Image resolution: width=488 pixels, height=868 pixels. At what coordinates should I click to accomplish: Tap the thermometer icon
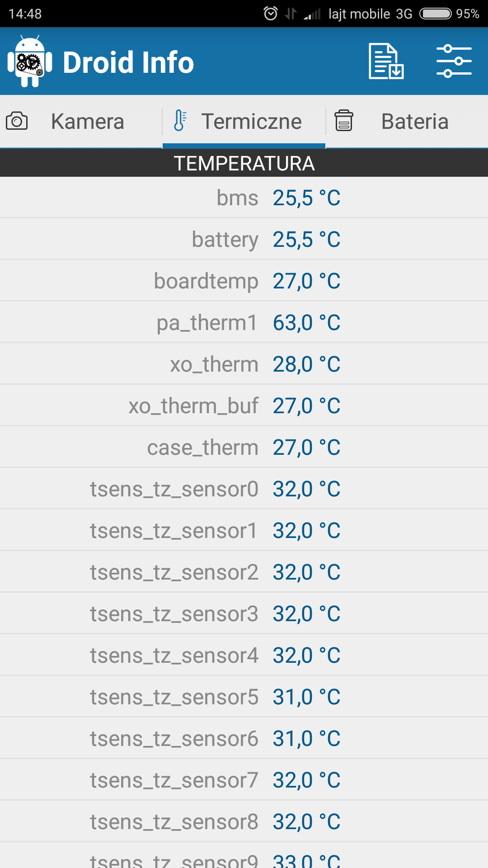coord(180,121)
